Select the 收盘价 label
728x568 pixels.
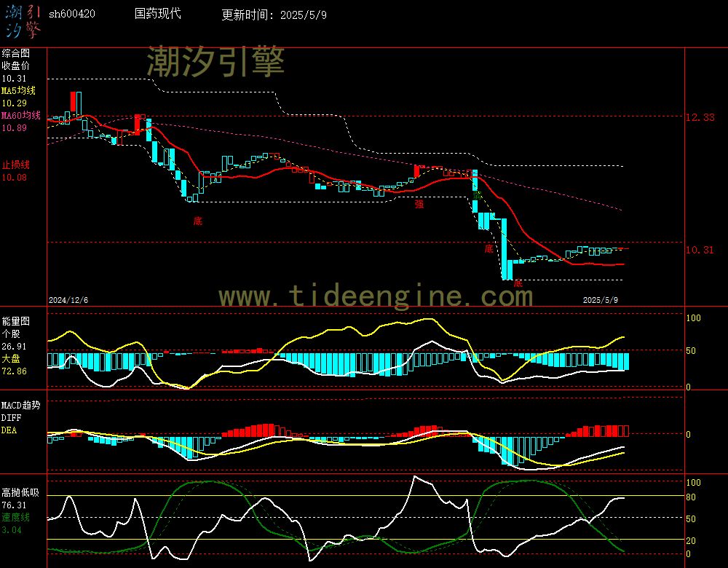tap(16, 66)
